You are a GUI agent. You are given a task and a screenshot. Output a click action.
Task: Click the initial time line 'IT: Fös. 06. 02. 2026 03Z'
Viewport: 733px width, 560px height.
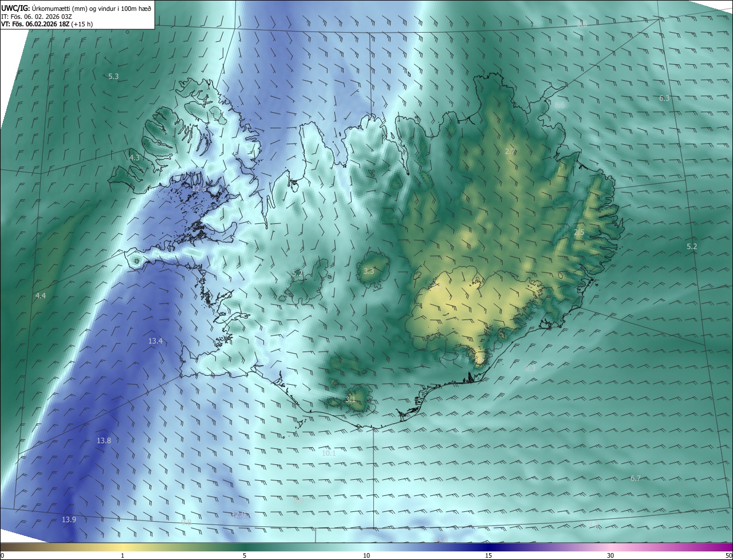[x=36, y=17]
